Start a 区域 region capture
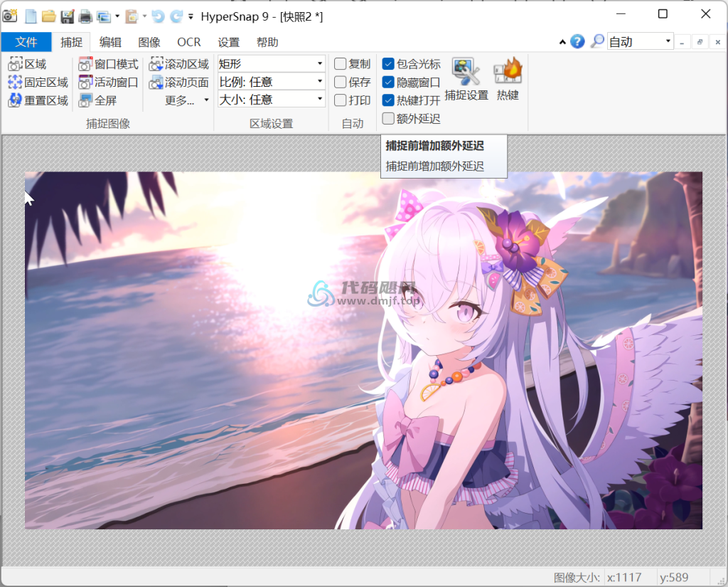Screen dimensions: 728x587 (x=28, y=64)
